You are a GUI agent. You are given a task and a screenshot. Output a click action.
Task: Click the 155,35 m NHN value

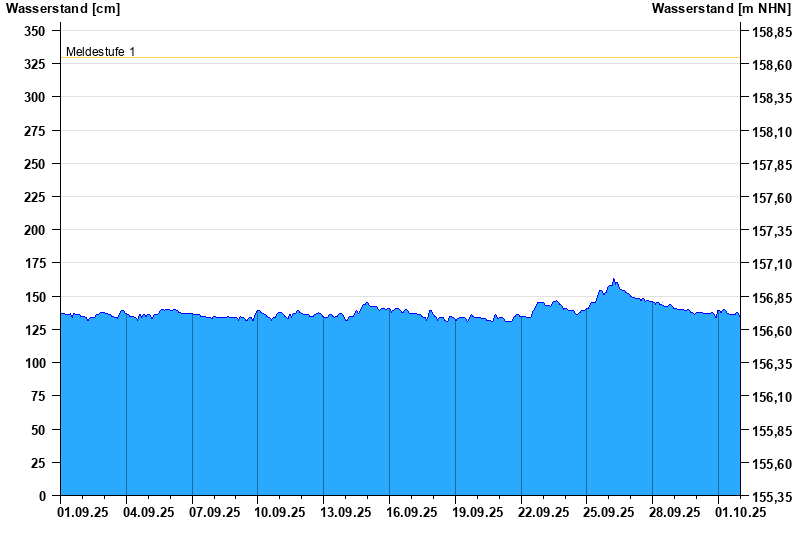coord(772,497)
